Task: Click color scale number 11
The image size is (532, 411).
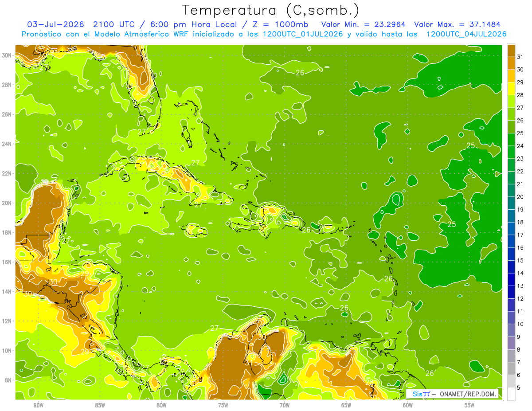Action: (520, 311)
